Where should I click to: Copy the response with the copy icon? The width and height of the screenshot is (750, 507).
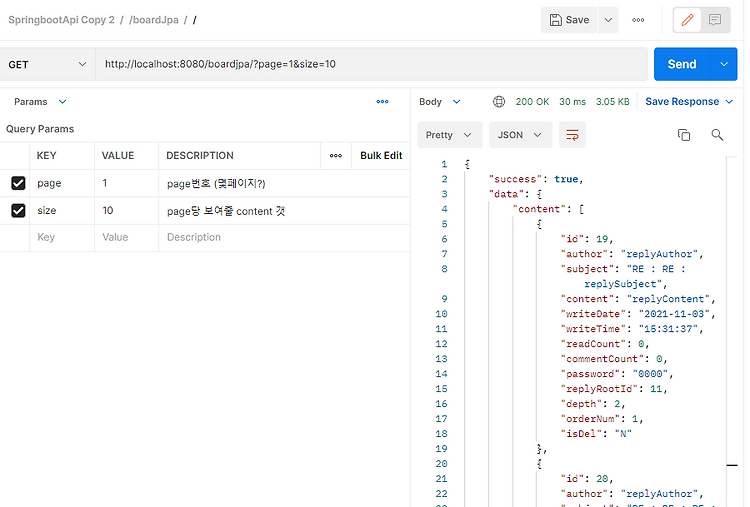tap(684, 135)
